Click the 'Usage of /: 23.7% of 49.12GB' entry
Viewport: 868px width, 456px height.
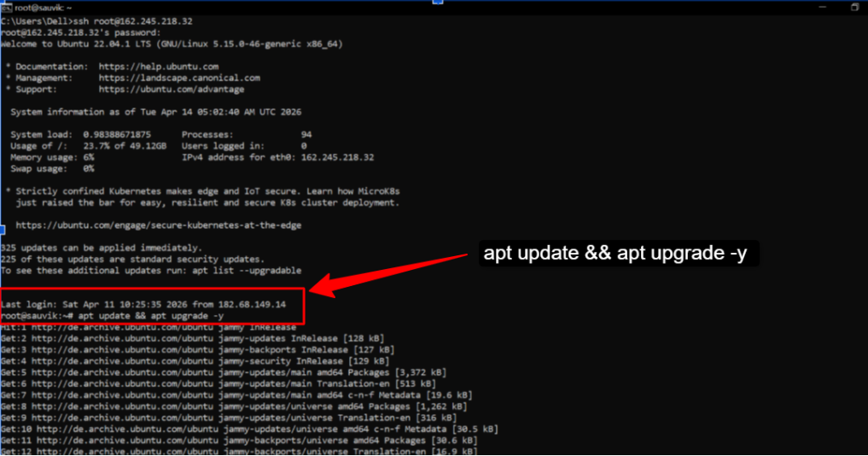point(88,146)
